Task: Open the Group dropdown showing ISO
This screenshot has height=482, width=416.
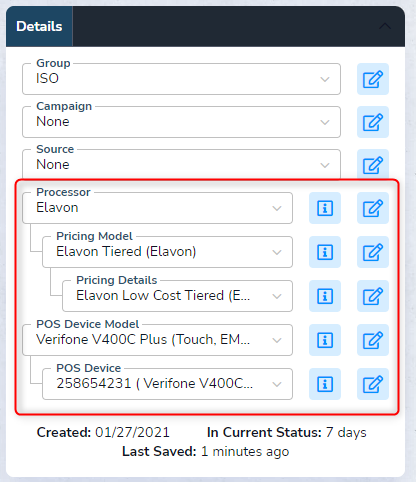Action: click(x=181, y=79)
